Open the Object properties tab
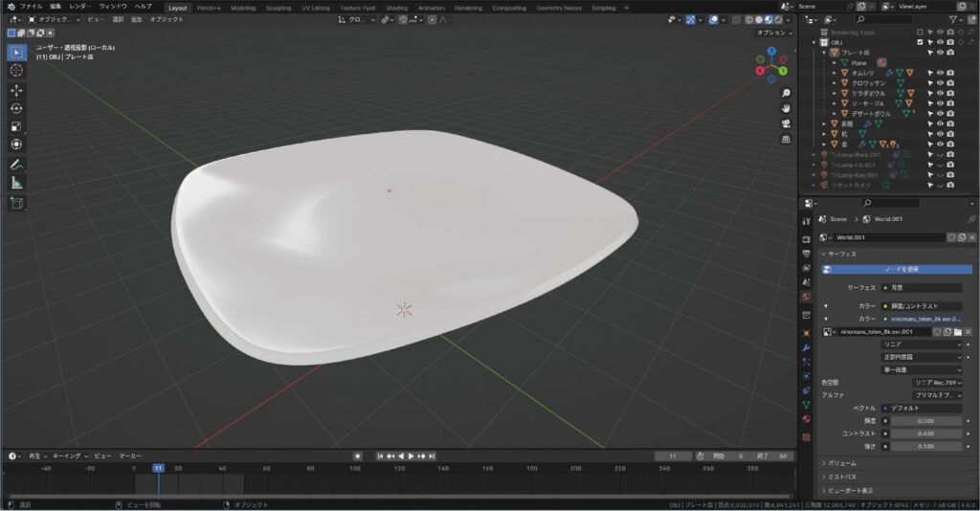Viewport: 980px width, 511px height. pos(806,333)
